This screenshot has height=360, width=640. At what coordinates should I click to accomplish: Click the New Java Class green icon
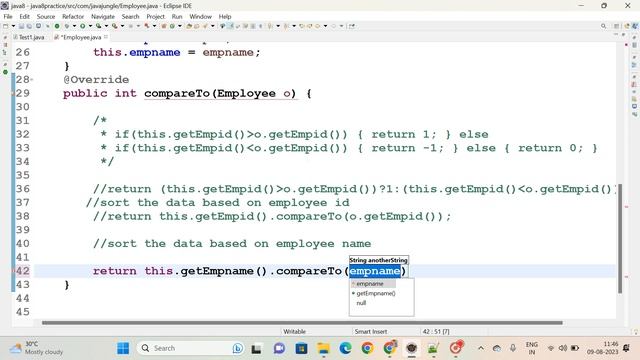click(x=172, y=26)
